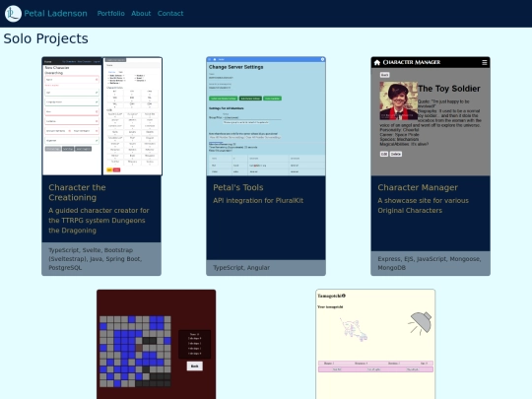The height and width of the screenshot is (399, 532).
Task: Click 'Express, EJS, JavaScript, Mongoose' tech text
Action: pos(430,259)
